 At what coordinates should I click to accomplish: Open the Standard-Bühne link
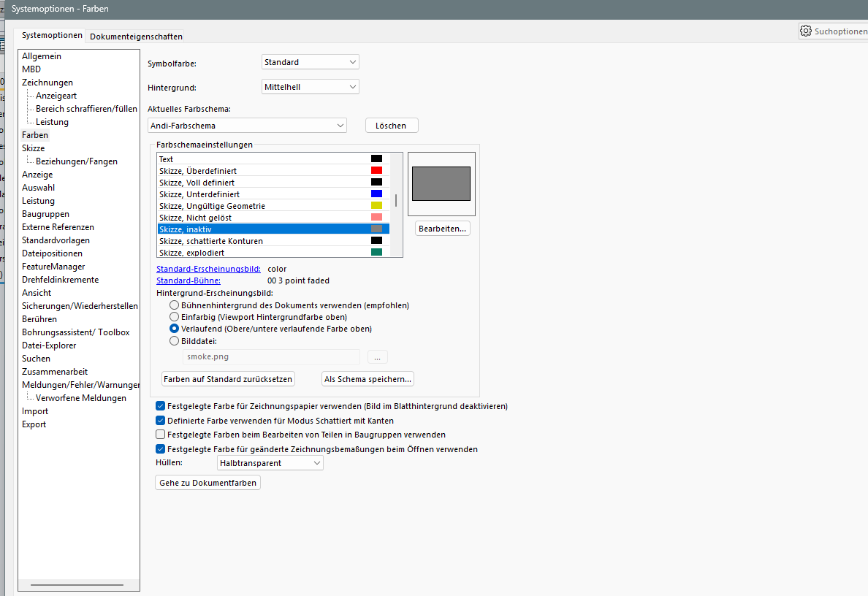pos(189,280)
